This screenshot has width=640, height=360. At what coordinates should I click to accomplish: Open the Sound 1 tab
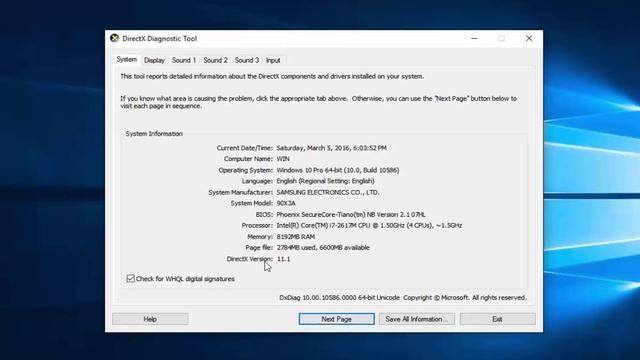pyautogui.click(x=184, y=60)
